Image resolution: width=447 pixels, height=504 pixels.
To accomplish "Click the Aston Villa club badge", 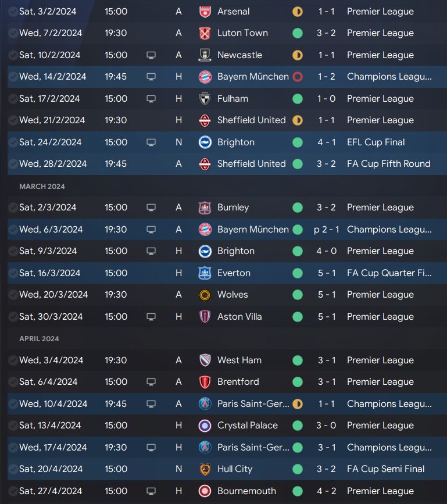I will click(x=204, y=317).
